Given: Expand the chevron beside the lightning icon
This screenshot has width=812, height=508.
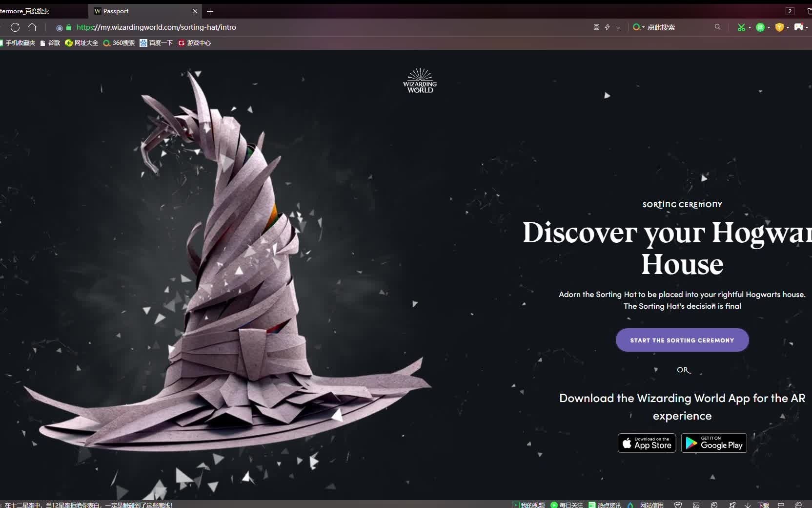Looking at the screenshot, I should tap(618, 28).
